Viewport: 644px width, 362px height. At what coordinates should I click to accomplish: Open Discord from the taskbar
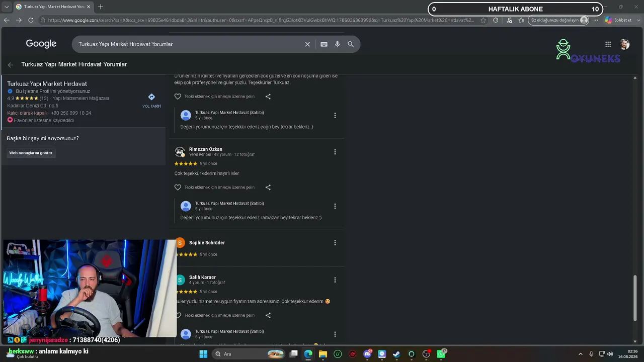pyautogui.click(x=367, y=354)
